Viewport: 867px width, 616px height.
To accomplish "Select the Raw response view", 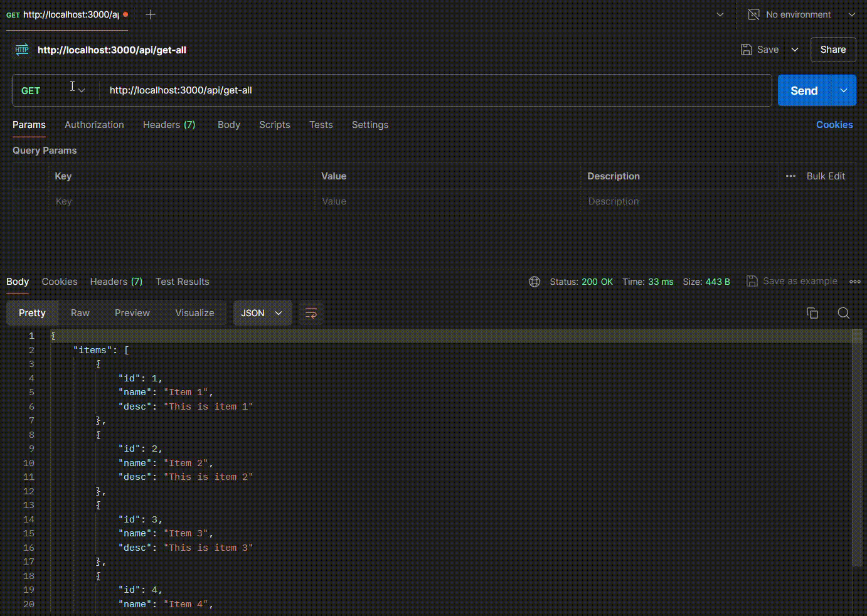I will 80,313.
